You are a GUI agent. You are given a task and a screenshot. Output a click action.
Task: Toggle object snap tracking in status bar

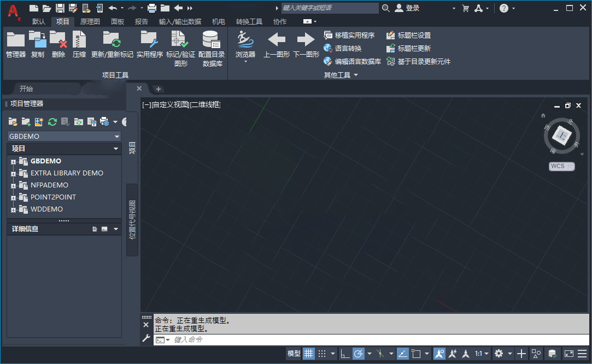[402, 354]
